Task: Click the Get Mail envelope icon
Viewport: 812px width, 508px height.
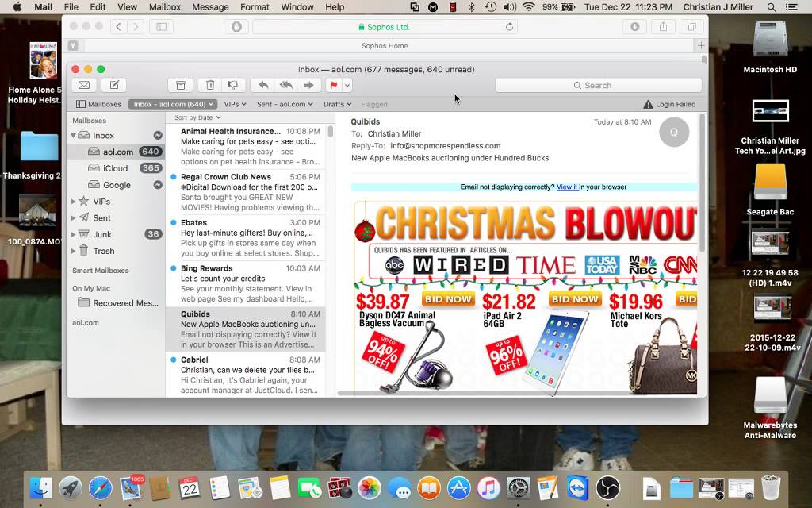Action: 84,85
